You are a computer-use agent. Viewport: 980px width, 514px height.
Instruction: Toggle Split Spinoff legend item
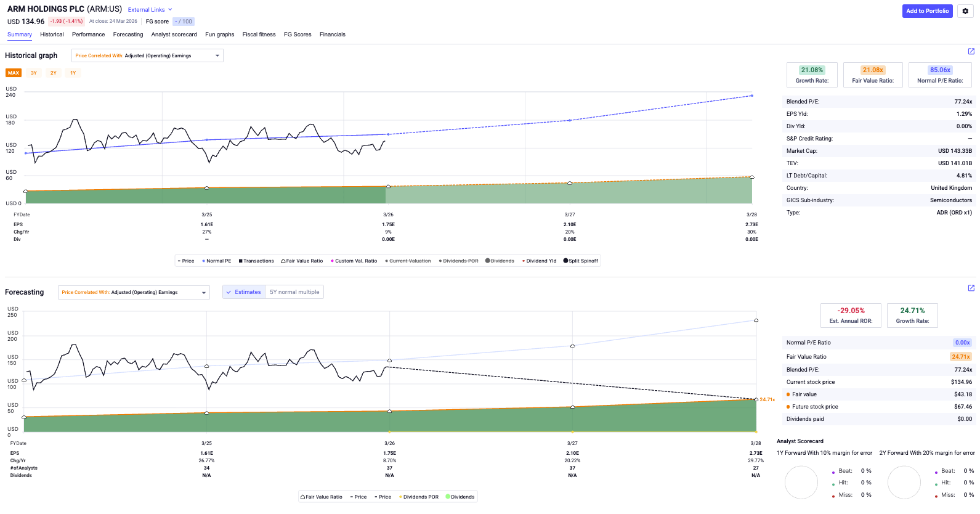(581, 261)
